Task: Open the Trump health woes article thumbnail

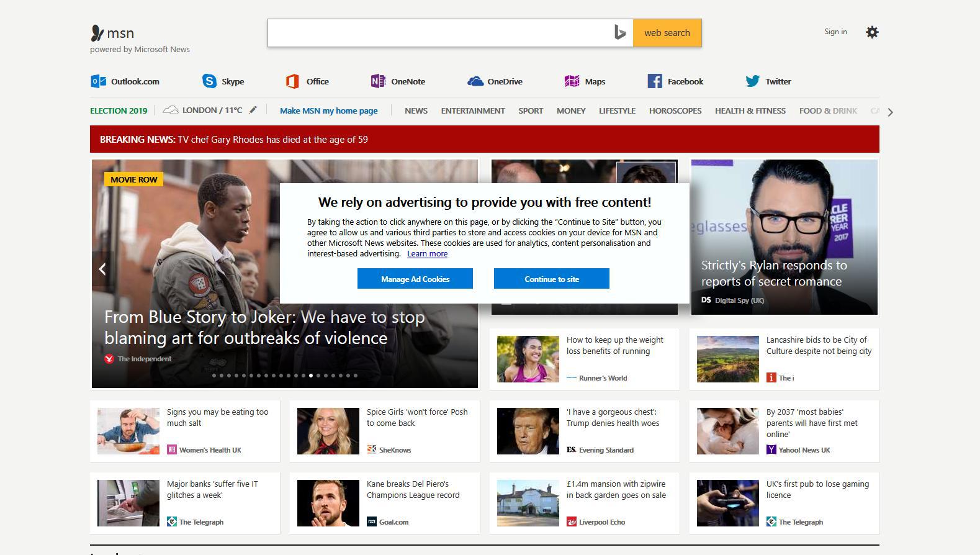Action: coord(528,431)
